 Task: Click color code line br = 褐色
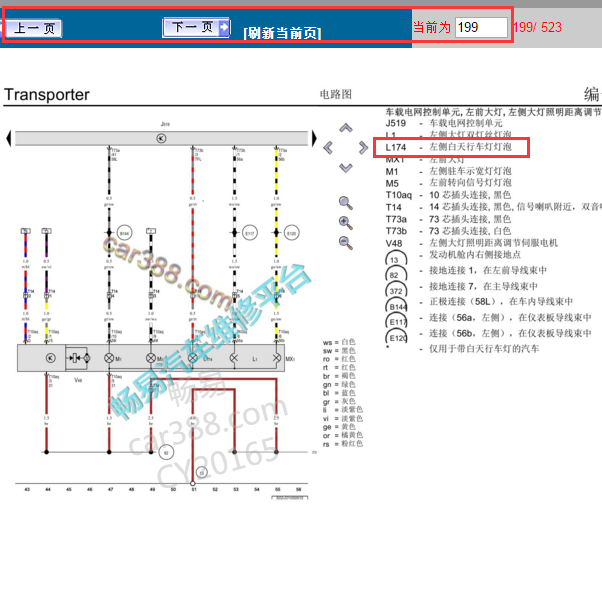[339, 376]
